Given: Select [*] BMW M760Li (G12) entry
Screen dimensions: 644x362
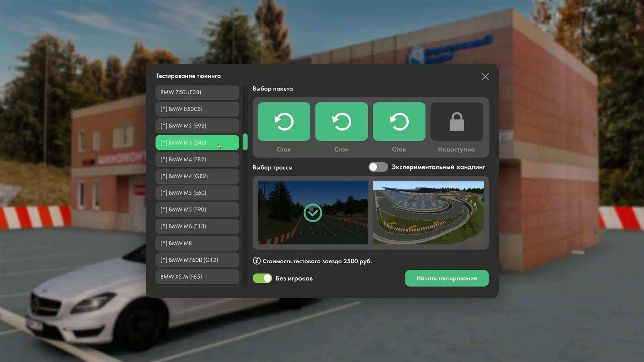Looking at the screenshot, I should [x=197, y=260].
